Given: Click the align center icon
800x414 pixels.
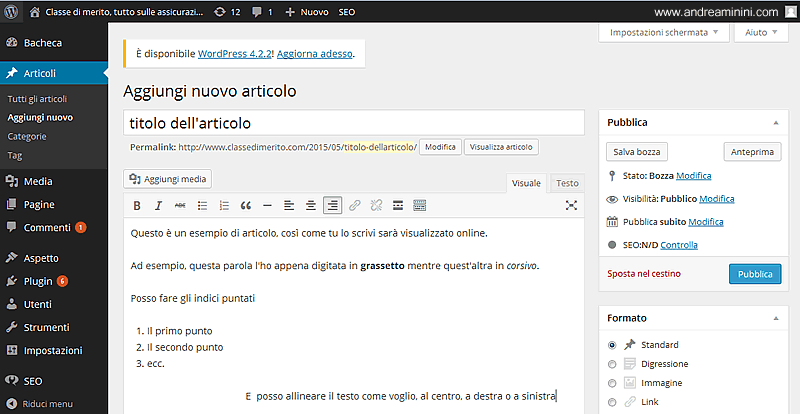Looking at the screenshot, I should point(311,205).
